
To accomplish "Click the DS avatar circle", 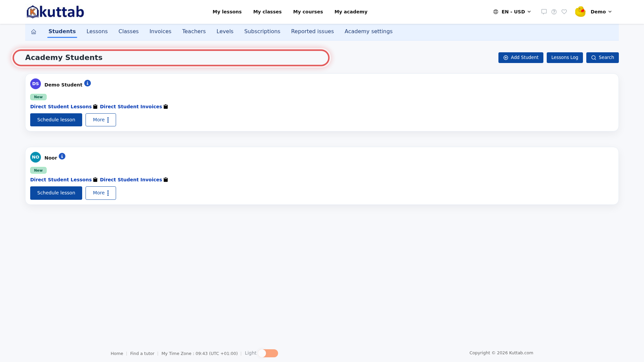I will [36, 84].
